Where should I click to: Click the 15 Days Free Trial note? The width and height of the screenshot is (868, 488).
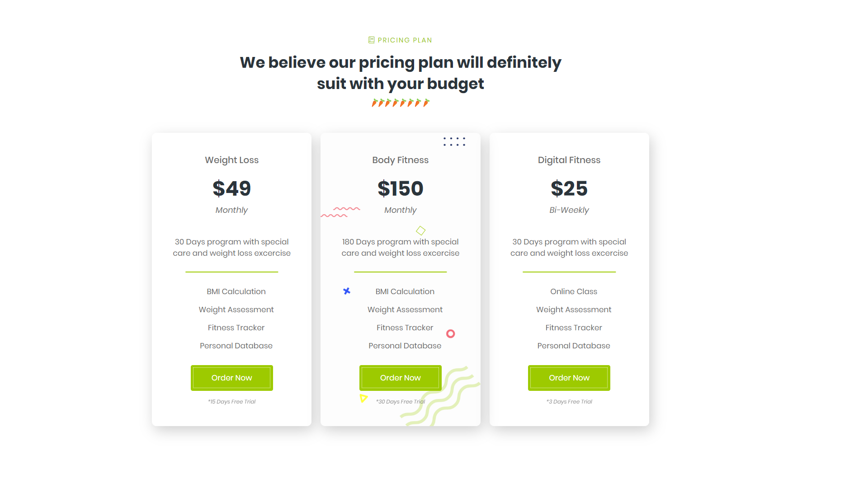pyautogui.click(x=232, y=402)
